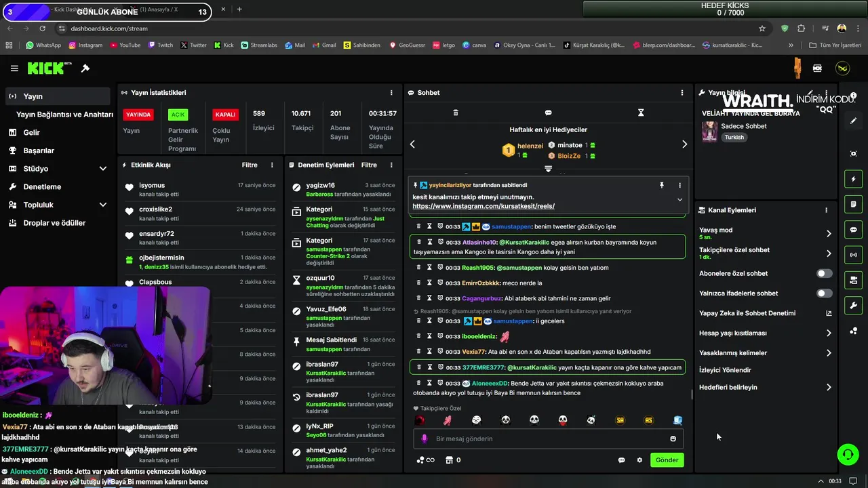
Task: Open Sohbet panel three-dot menu
Action: point(682,93)
